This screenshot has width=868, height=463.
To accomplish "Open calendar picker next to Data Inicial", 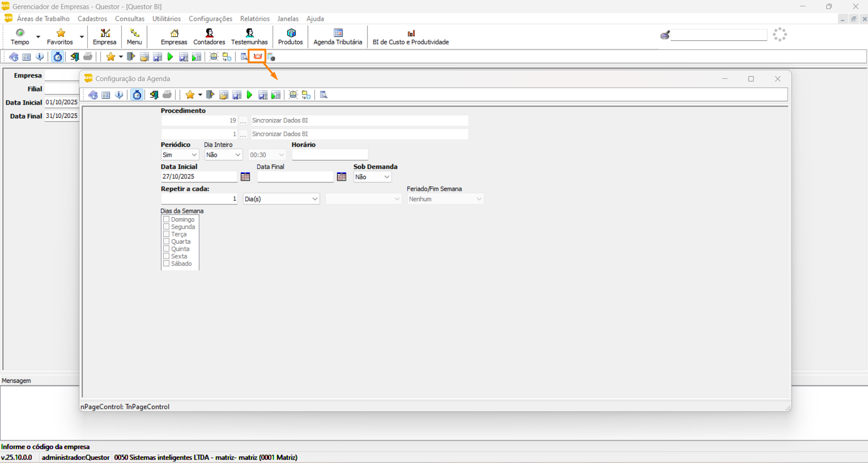I will coord(245,177).
